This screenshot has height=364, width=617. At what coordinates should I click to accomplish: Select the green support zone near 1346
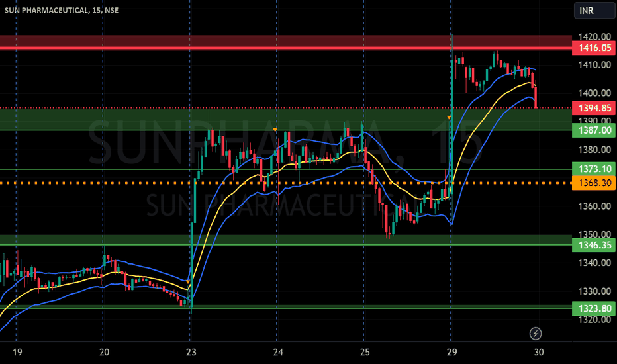[285, 240]
